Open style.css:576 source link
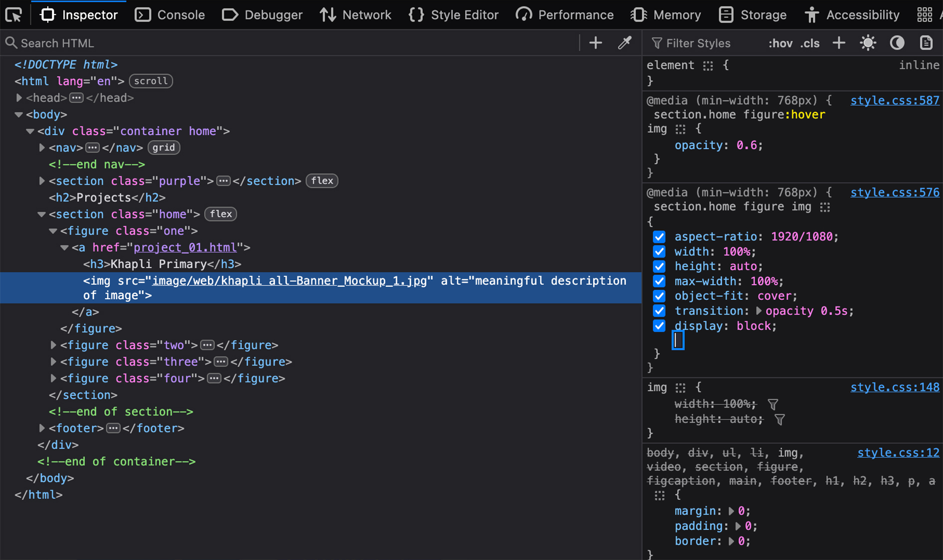This screenshot has height=560, width=943. click(x=895, y=192)
